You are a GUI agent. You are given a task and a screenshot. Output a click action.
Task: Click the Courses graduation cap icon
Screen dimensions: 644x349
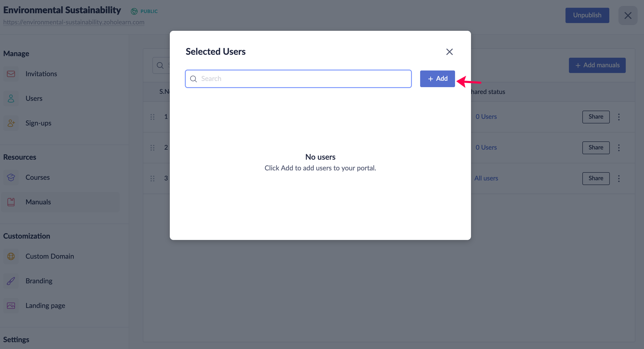click(11, 177)
